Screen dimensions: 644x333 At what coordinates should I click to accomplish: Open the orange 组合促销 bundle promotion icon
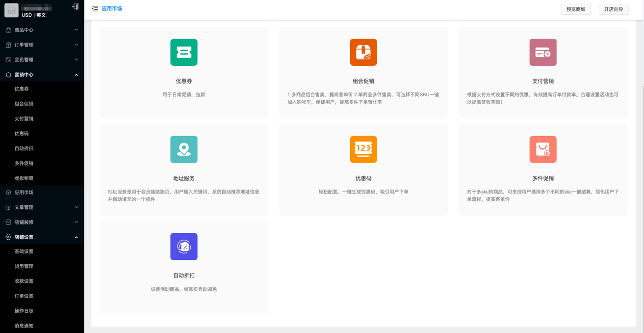363,52
